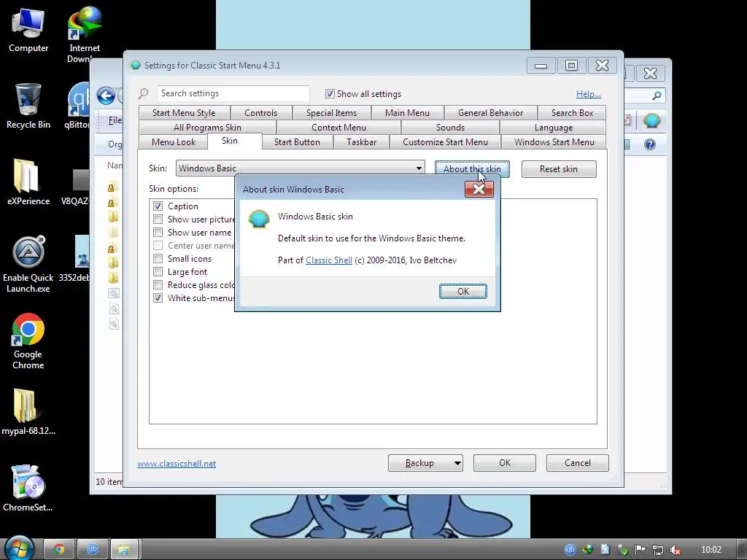
Task: Switch to Explorer folder taskbar button
Action: [124, 550]
